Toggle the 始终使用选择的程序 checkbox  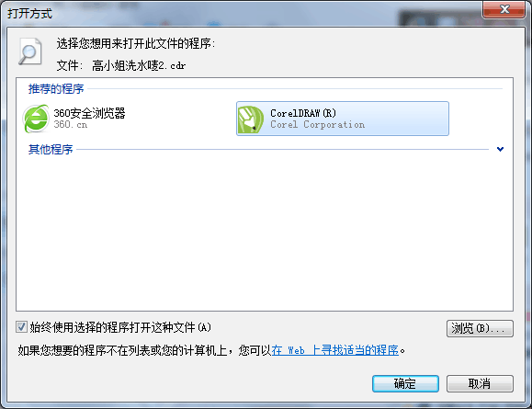pyautogui.click(x=21, y=327)
